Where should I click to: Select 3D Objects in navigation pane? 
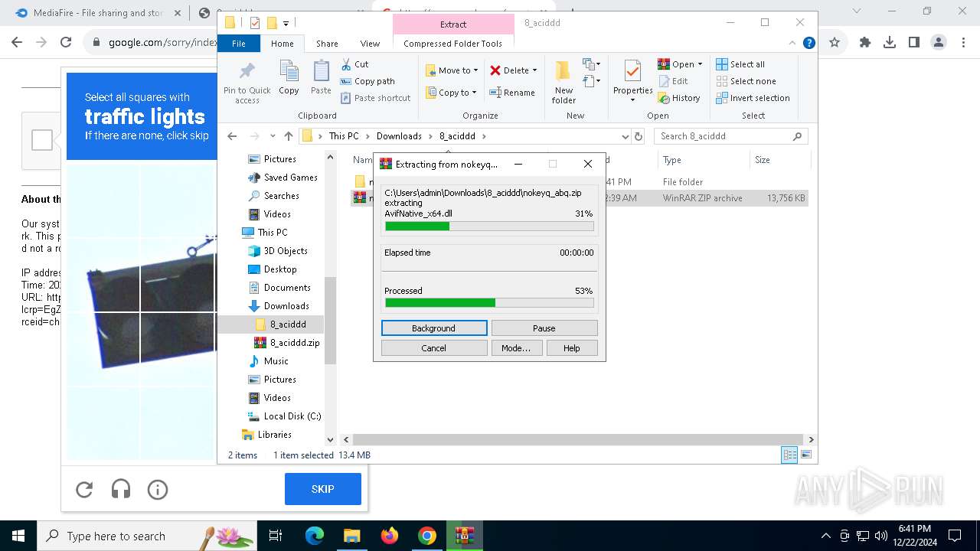(x=286, y=251)
